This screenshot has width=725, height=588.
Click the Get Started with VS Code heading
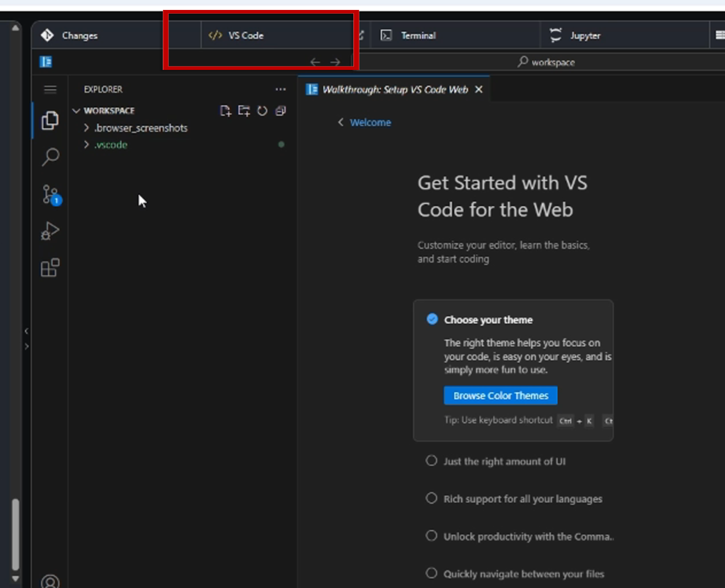point(502,196)
